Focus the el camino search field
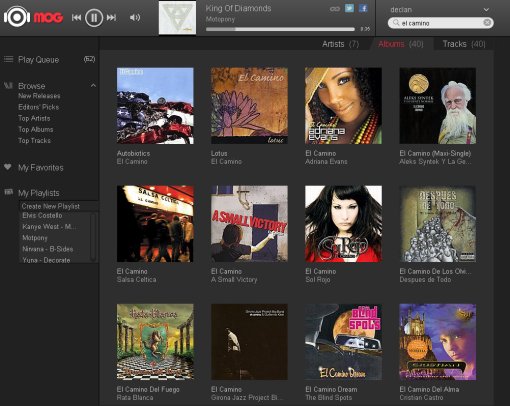The image size is (510, 406). coord(441,23)
